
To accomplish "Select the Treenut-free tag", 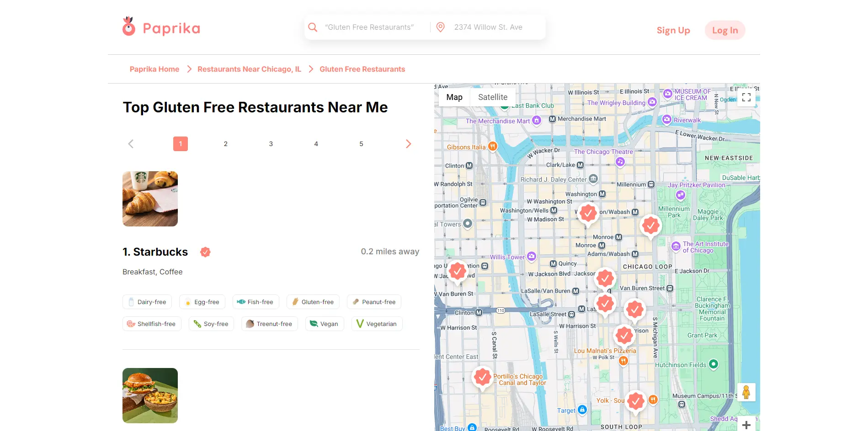I will pyautogui.click(x=270, y=324).
